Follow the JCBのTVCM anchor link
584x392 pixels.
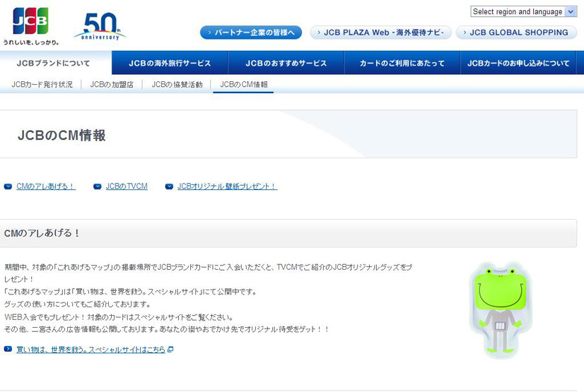click(127, 186)
